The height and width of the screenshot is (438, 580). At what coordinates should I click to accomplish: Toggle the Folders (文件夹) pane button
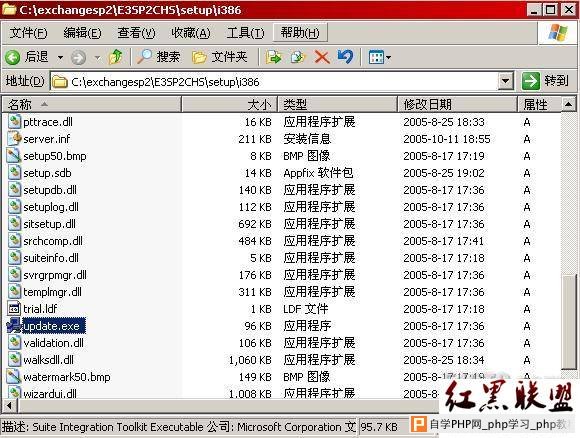[x=219, y=57]
